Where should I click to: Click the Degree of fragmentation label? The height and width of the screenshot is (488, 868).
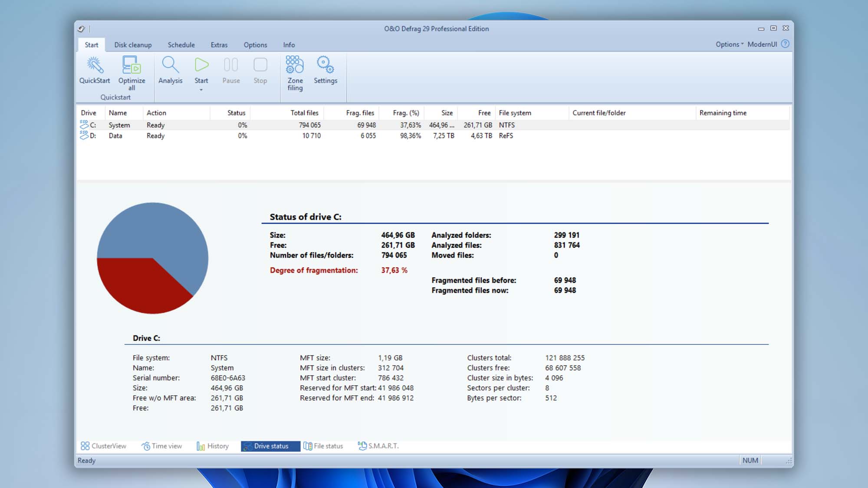(314, 270)
